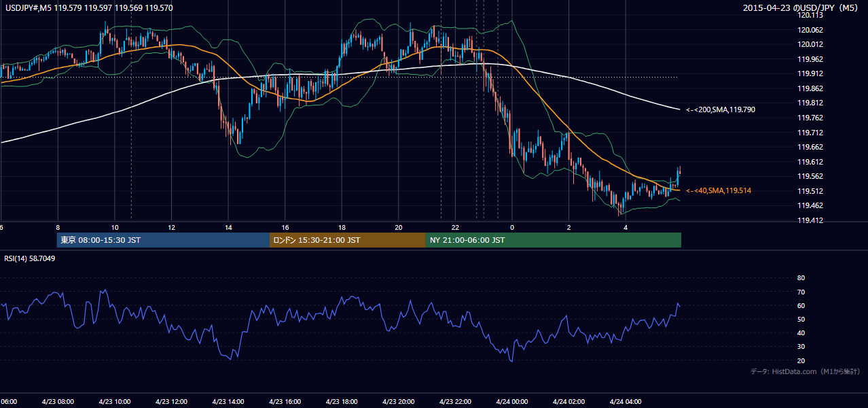The height and width of the screenshot is (408, 868).
Task: Select the NY 21:00-06:00 JST session bar
Action: coord(554,240)
